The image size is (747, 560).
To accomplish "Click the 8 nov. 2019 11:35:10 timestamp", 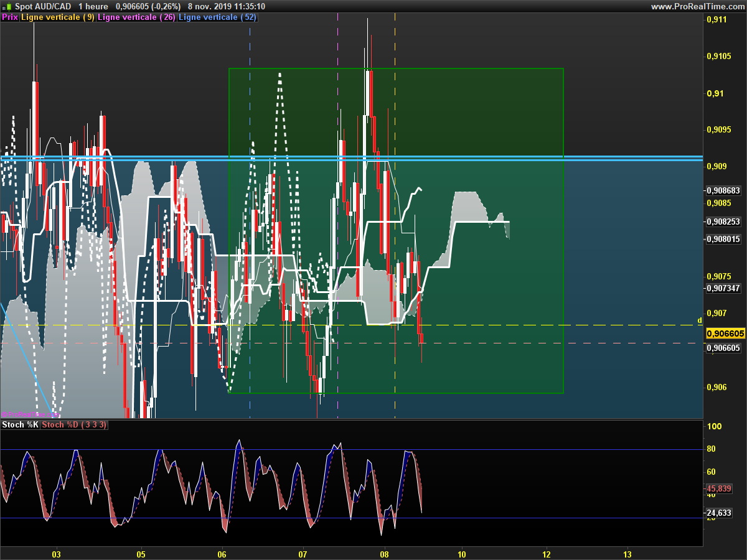I will pos(227,6).
